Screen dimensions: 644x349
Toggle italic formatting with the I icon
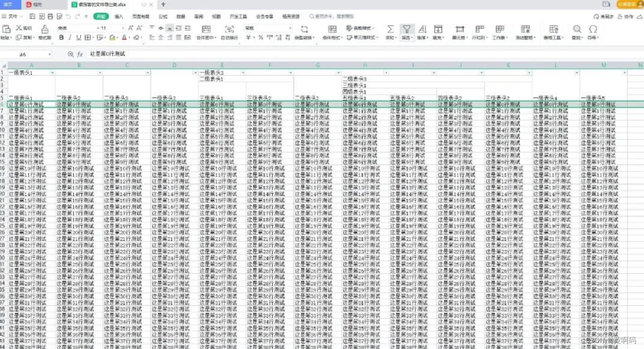pos(69,38)
